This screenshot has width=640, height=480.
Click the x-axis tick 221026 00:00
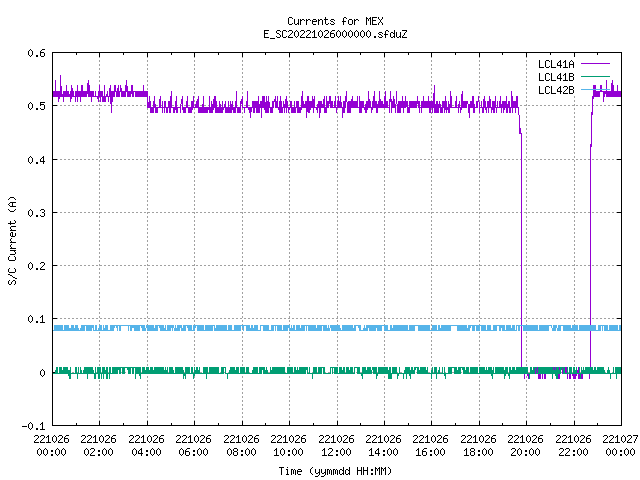tap(51, 446)
